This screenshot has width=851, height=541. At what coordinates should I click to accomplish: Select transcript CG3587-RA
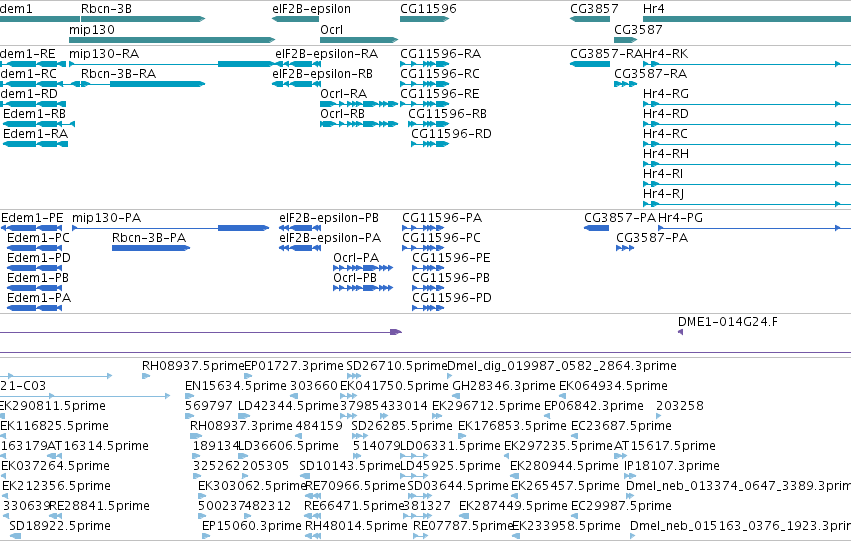(x=650, y=74)
